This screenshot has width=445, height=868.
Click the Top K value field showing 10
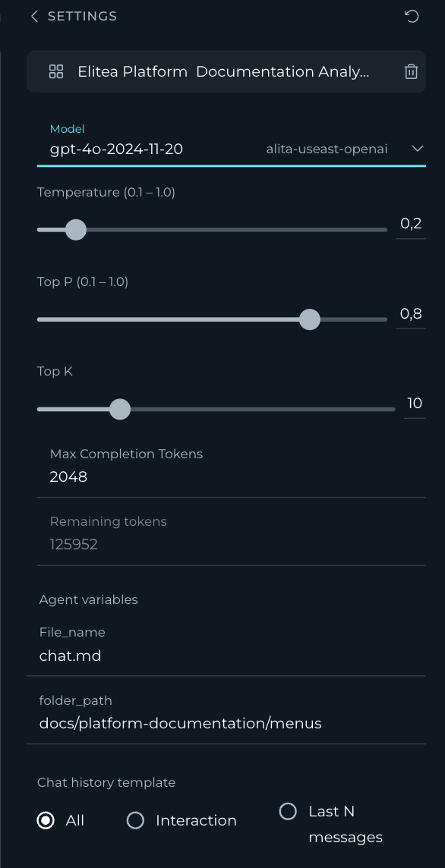(415, 404)
